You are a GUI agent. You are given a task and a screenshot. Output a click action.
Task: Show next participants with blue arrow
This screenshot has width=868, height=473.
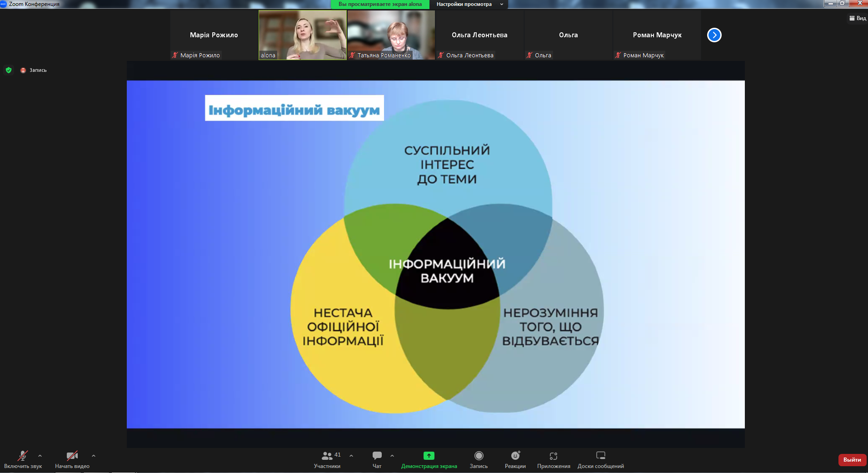pyautogui.click(x=714, y=35)
